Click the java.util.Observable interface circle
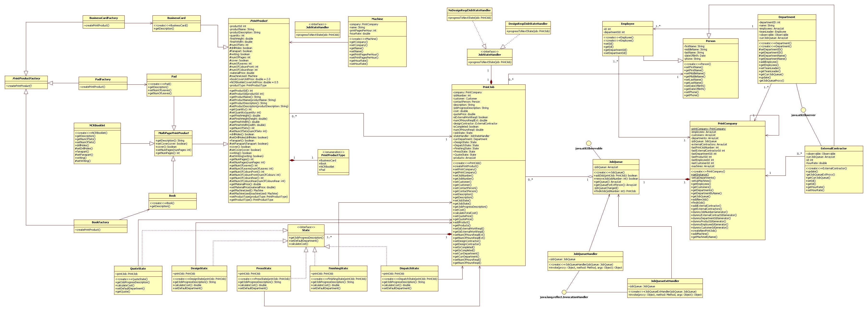The width and height of the screenshot is (868, 311). point(589,143)
